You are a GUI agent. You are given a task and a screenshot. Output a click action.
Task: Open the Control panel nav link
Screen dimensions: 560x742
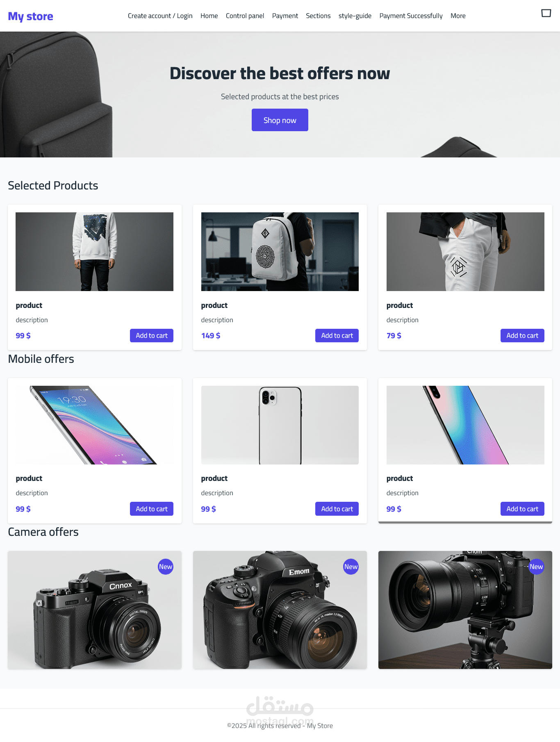(245, 16)
